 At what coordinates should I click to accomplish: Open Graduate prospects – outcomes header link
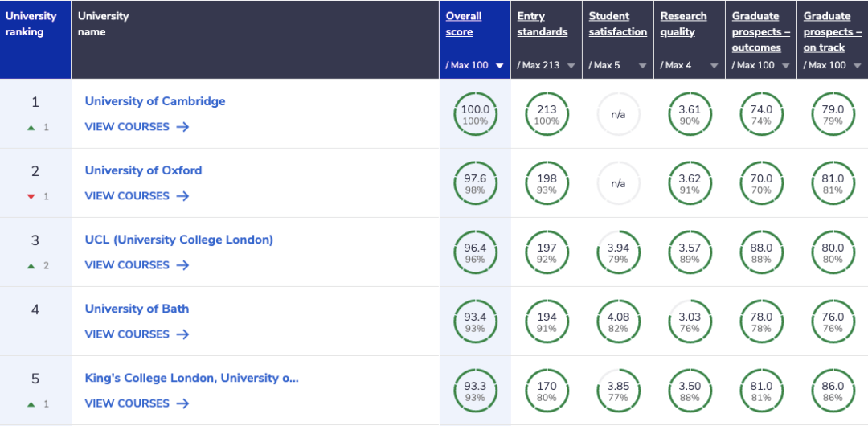760,31
